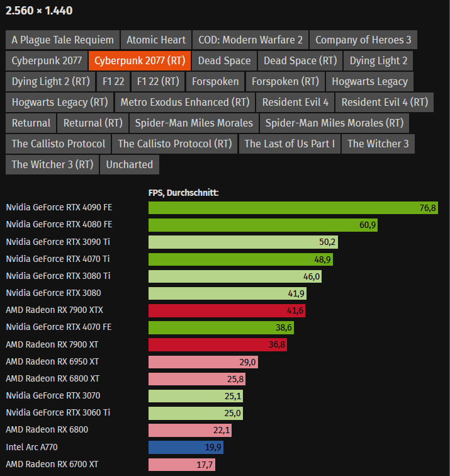Select The Last of Us Part I
The height and width of the screenshot is (476, 450).
click(x=290, y=144)
